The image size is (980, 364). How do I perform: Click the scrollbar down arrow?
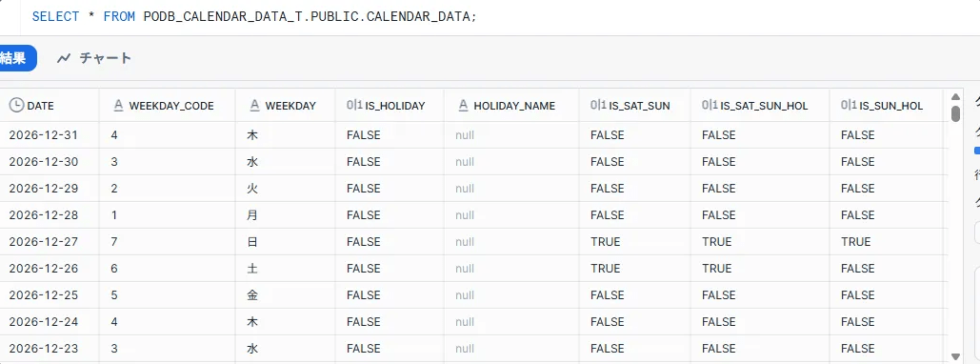(955, 355)
